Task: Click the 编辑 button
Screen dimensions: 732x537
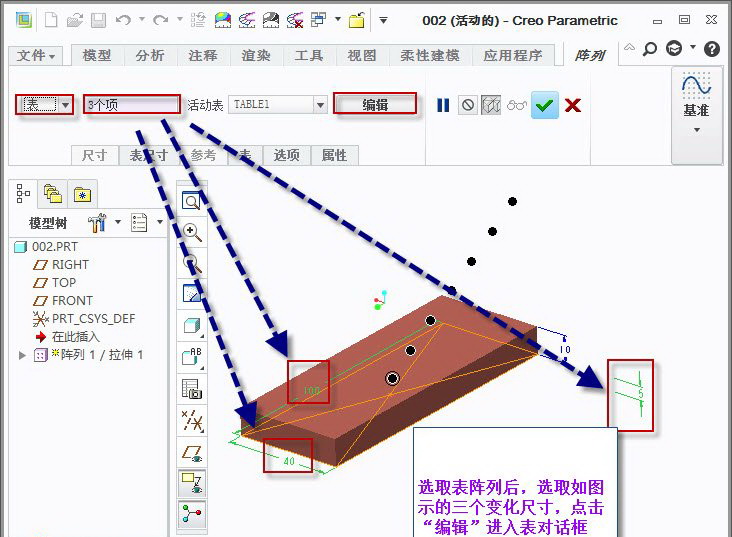Action: pyautogui.click(x=375, y=104)
